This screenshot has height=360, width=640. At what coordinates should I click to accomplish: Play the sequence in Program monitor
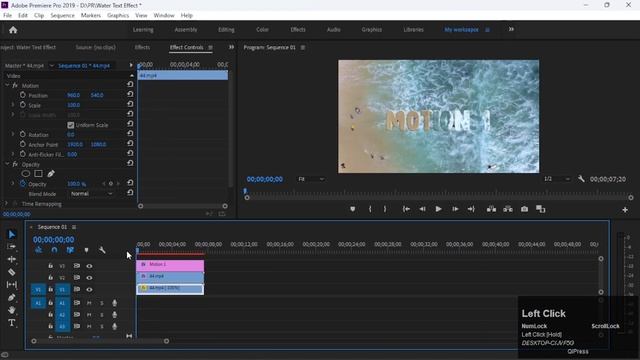(438, 209)
